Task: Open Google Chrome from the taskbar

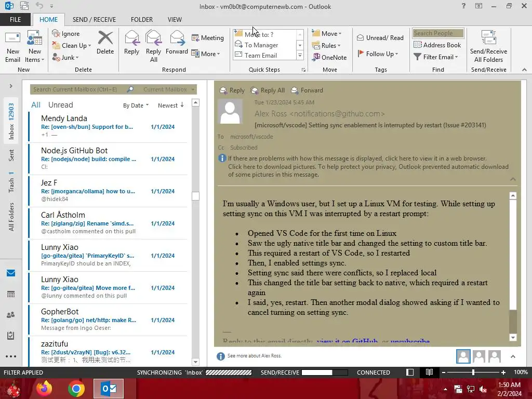Action: 76,389
